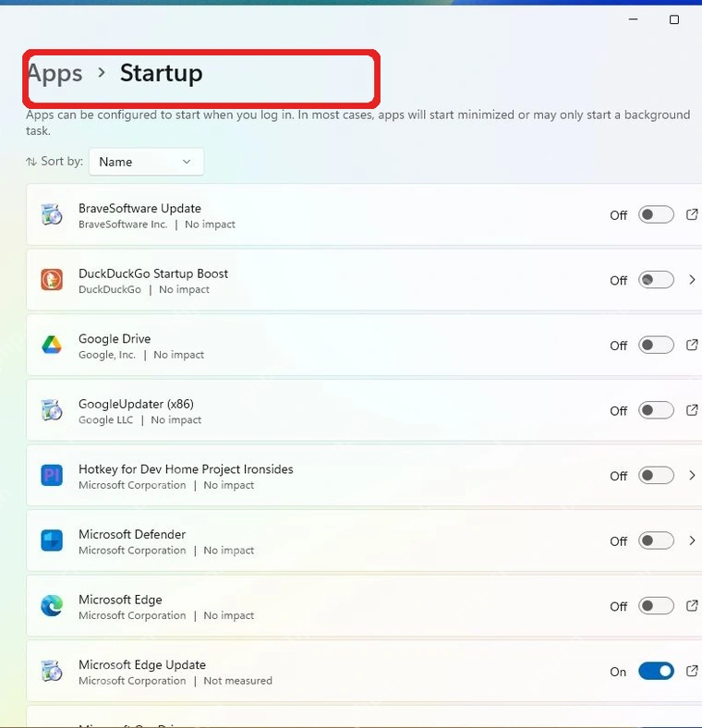Click the Dev Home Project Ironsides icon

(52, 475)
